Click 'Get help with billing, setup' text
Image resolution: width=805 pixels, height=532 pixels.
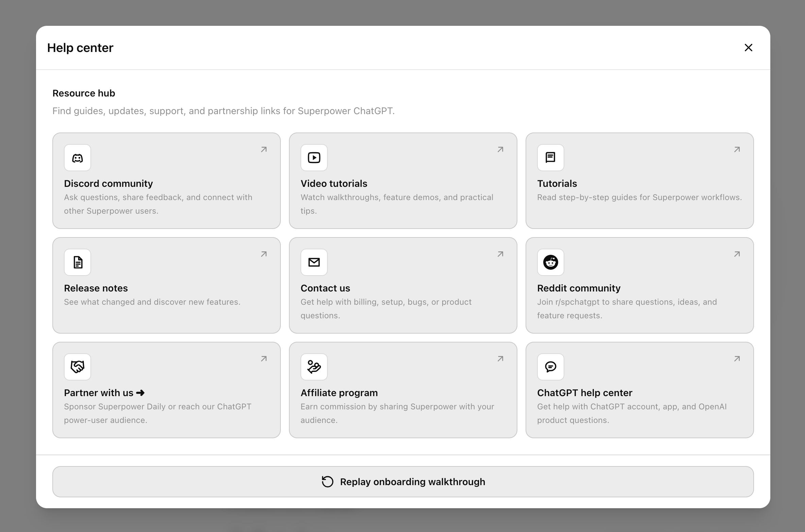pyautogui.click(x=386, y=309)
